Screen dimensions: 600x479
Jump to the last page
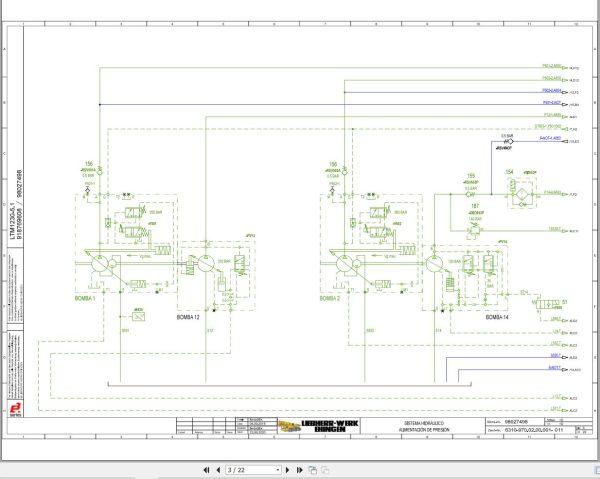300,470
